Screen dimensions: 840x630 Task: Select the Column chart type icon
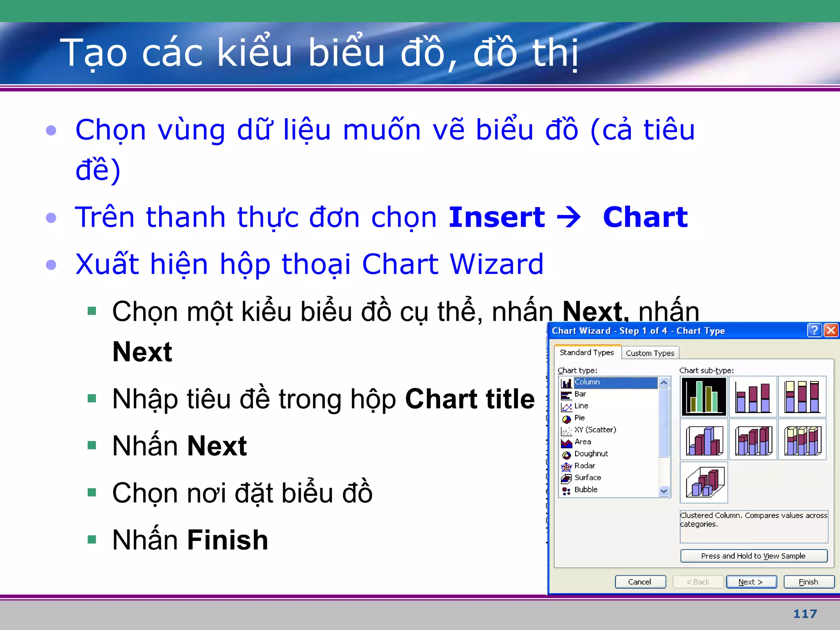coord(566,383)
